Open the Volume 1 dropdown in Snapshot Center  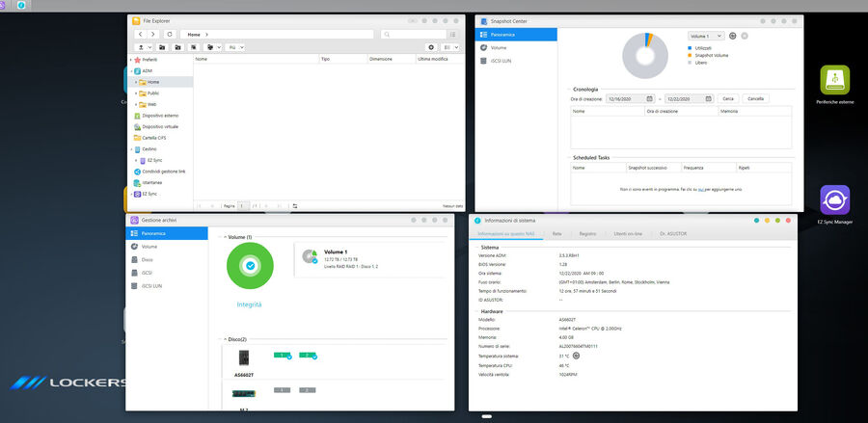pyautogui.click(x=706, y=36)
